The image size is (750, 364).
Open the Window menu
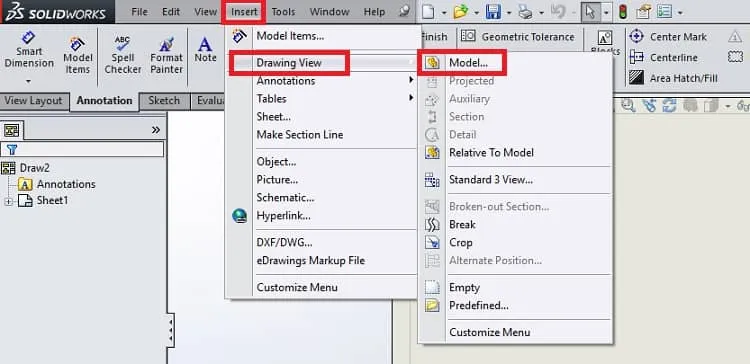pyautogui.click(x=329, y=12)
